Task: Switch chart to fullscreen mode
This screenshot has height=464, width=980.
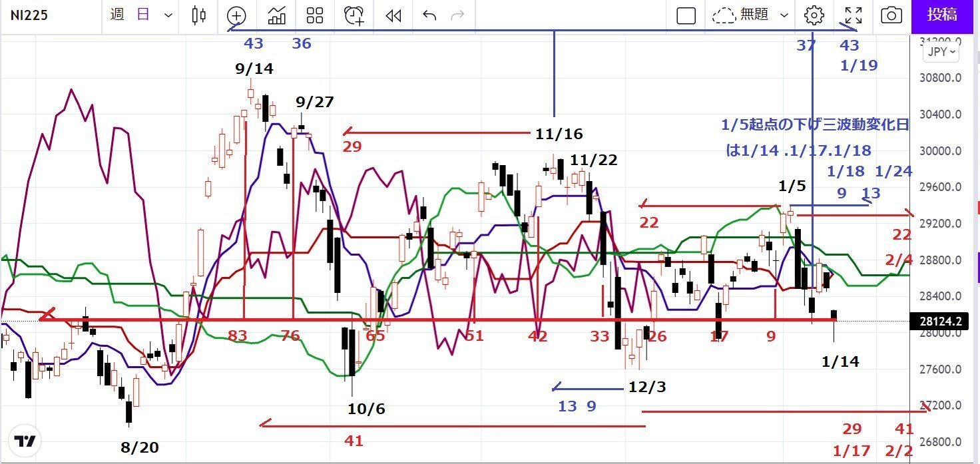Action: (853, 15)
